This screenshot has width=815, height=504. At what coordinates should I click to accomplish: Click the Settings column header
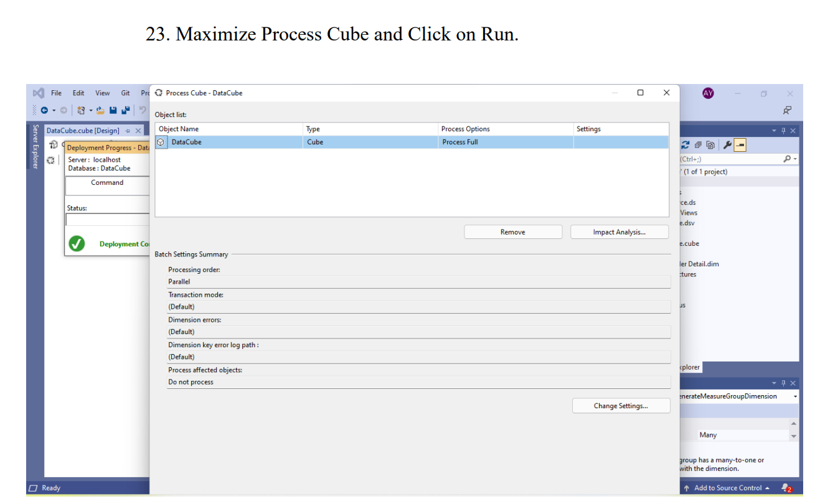pyautogui.click(x=621, y=129)
